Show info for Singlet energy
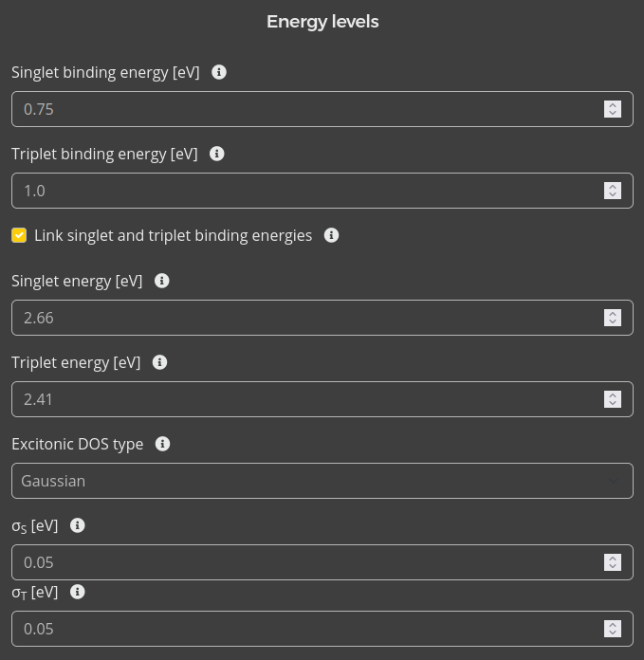 [162, 281]
